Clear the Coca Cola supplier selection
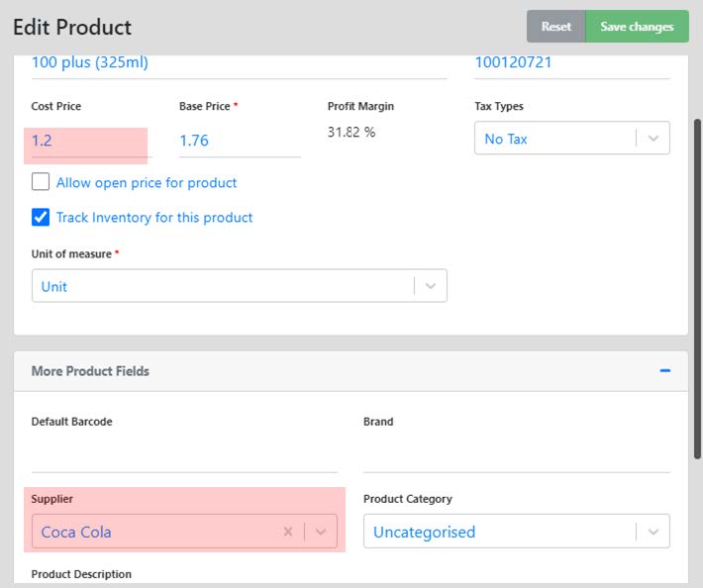 point(288,532)
